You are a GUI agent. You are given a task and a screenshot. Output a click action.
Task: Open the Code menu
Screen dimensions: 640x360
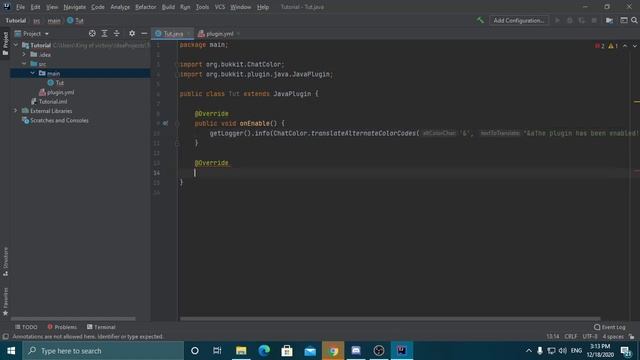tap(98, 7)
